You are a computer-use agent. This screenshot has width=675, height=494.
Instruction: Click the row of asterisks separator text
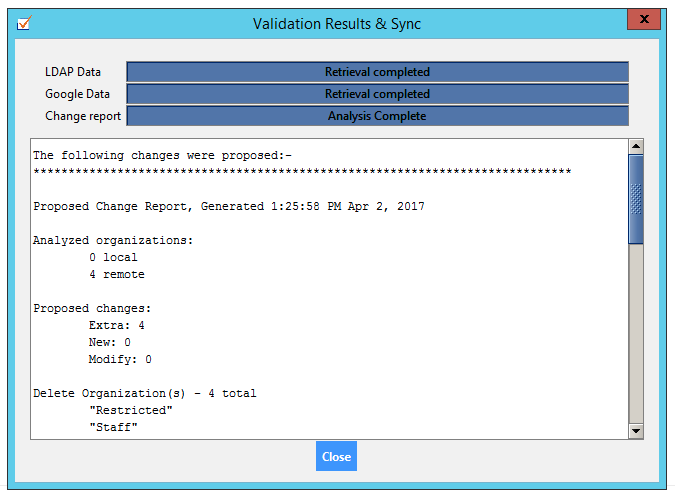tap(302, 172)
